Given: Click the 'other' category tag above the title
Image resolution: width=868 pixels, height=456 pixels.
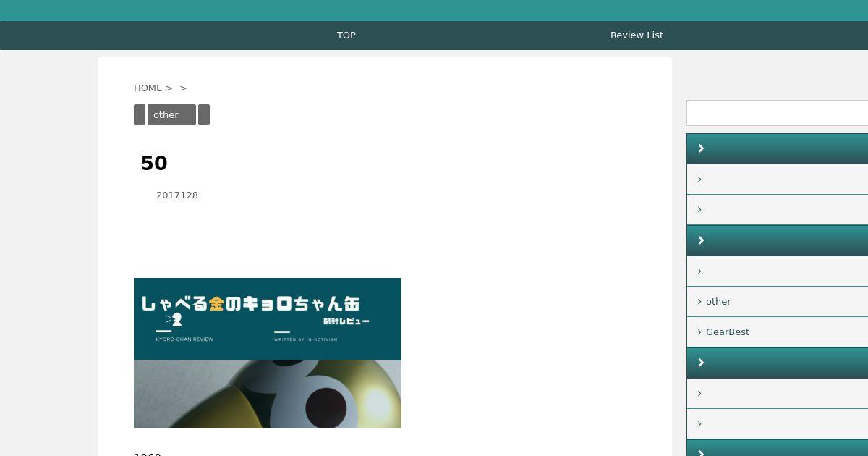Looking at the screenshot, I should (x=171, y=114).
